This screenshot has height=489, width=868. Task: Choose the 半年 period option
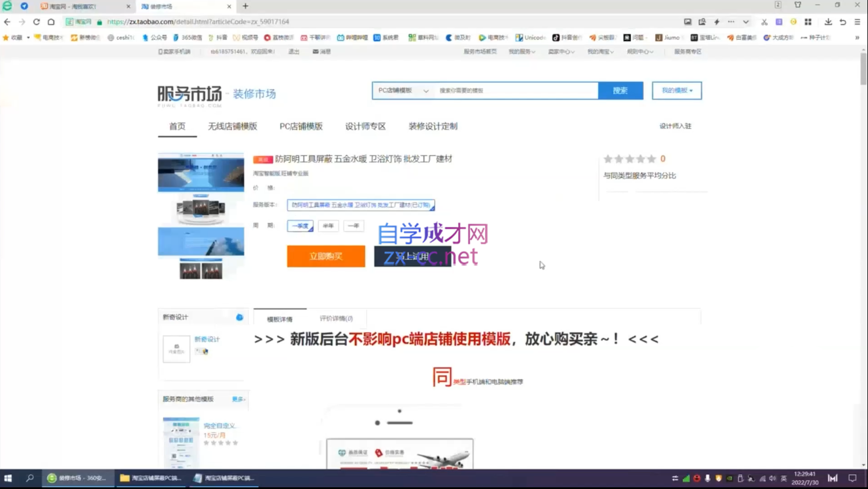(x=328, y=226)
